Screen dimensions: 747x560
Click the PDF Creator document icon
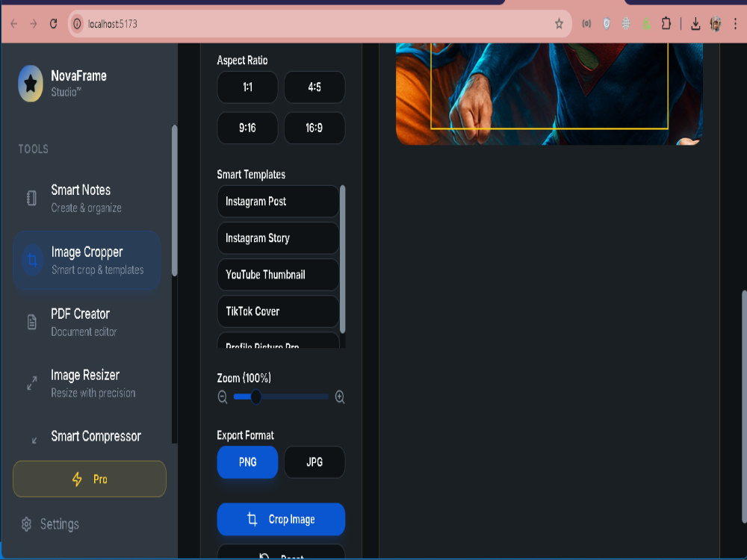tap(31, 322)
